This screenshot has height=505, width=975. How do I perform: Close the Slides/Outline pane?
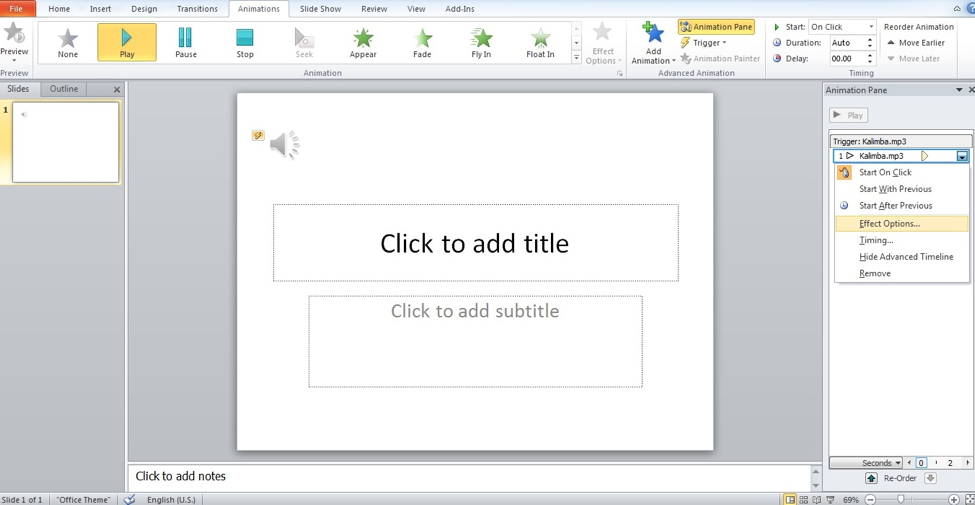116,90
